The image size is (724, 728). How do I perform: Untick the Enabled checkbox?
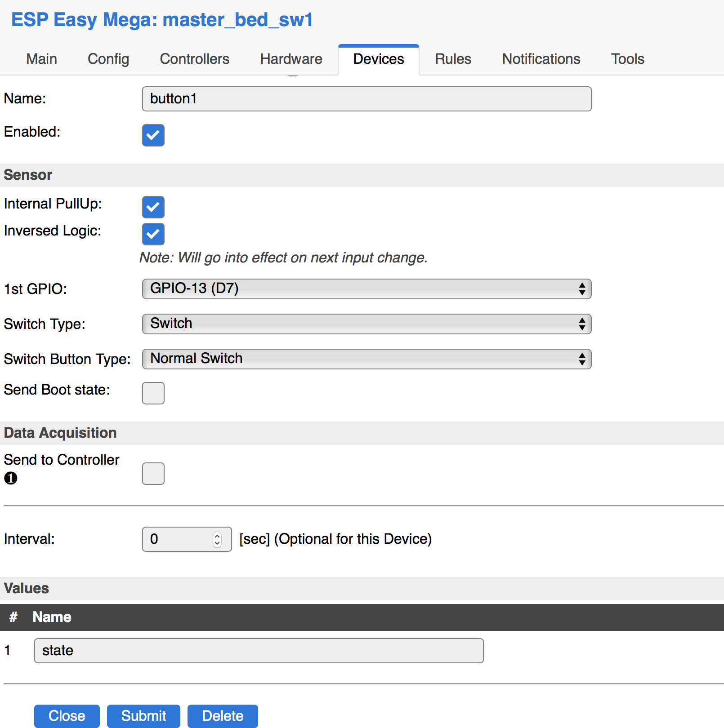[x=153, y=135]
